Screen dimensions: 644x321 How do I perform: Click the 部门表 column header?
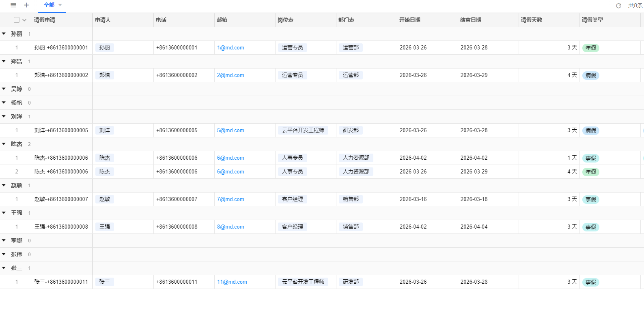click(x=366, y=20)
